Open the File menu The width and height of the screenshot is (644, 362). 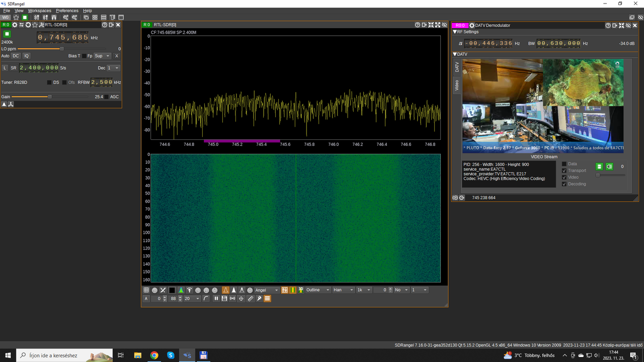coord(7,11)
